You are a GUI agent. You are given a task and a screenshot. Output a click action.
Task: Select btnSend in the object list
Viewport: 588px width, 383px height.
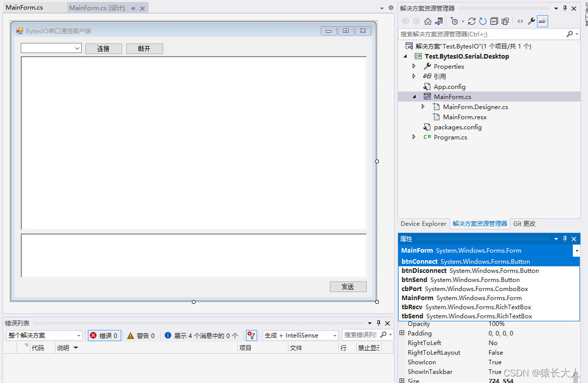pos(488,279)
